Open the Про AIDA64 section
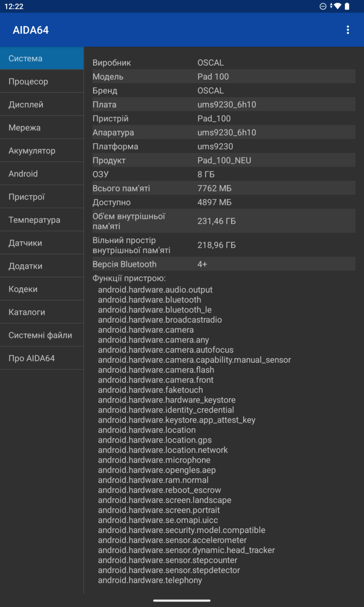 pyautogui.click(x=42, y=358)
